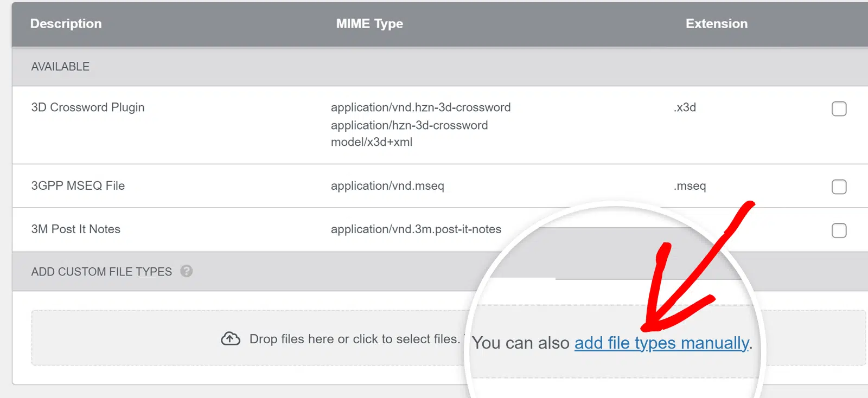Viewport: 868px width, 398px height.
Task: Click the model/x3d+xml MIME type
Action: click(372, 142)
